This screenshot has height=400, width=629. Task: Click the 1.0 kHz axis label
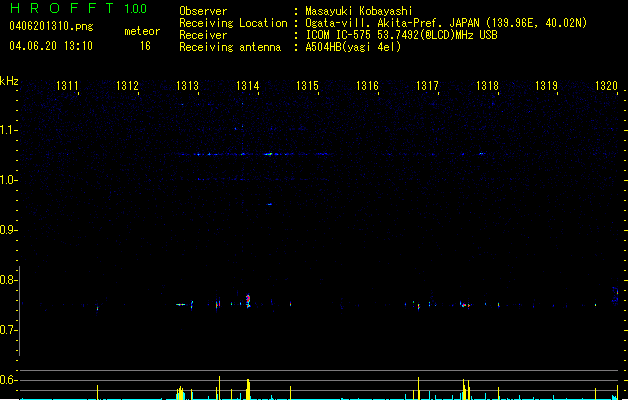pyautogui.click(x=8, y=180)
